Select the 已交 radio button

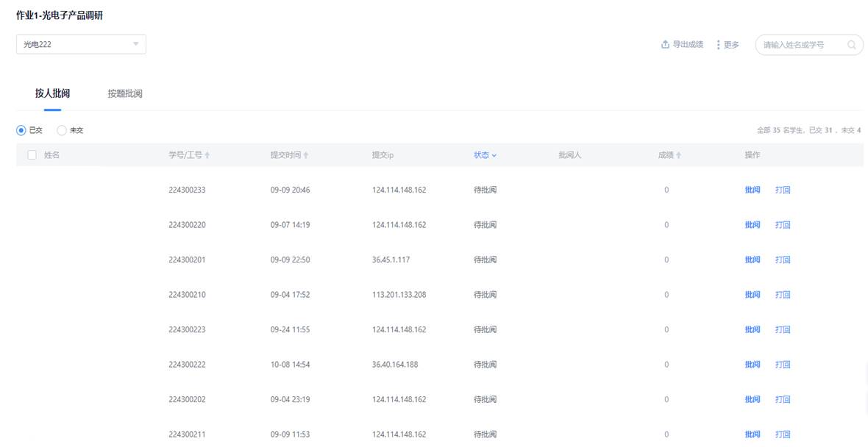coord(21,130)
